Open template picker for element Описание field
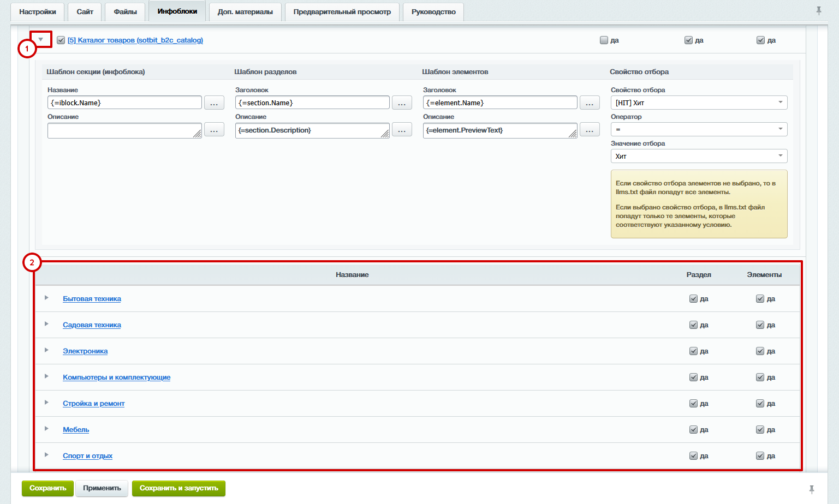Image resolution: width=839 pixels, height=504 pixels. tap(590, 130)
